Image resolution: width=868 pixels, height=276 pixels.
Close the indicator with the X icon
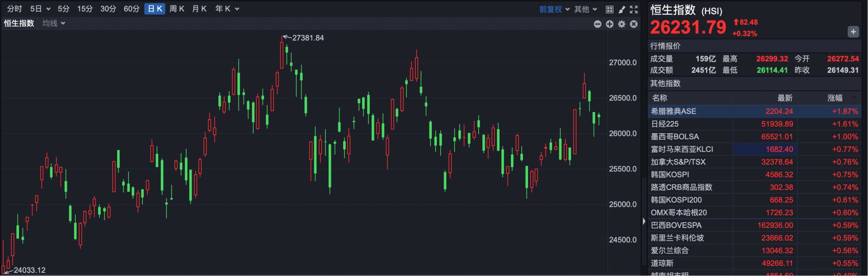click(x=634, y=24)
